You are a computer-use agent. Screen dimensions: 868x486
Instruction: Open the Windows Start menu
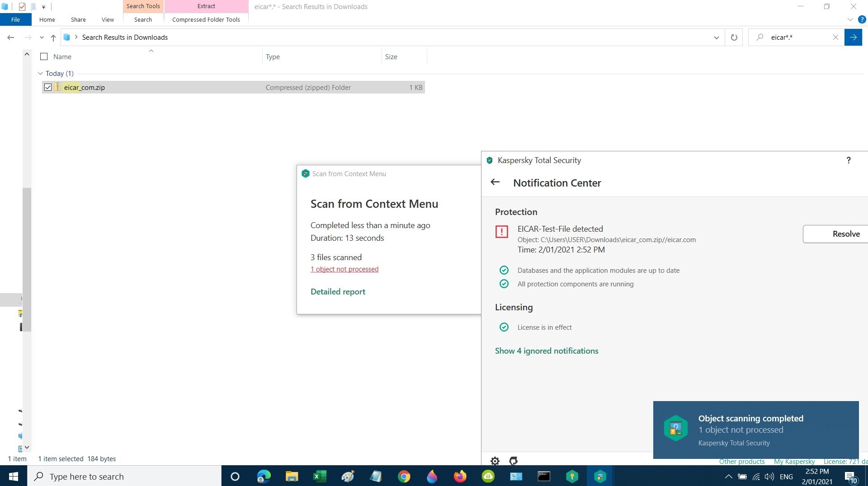14,476
